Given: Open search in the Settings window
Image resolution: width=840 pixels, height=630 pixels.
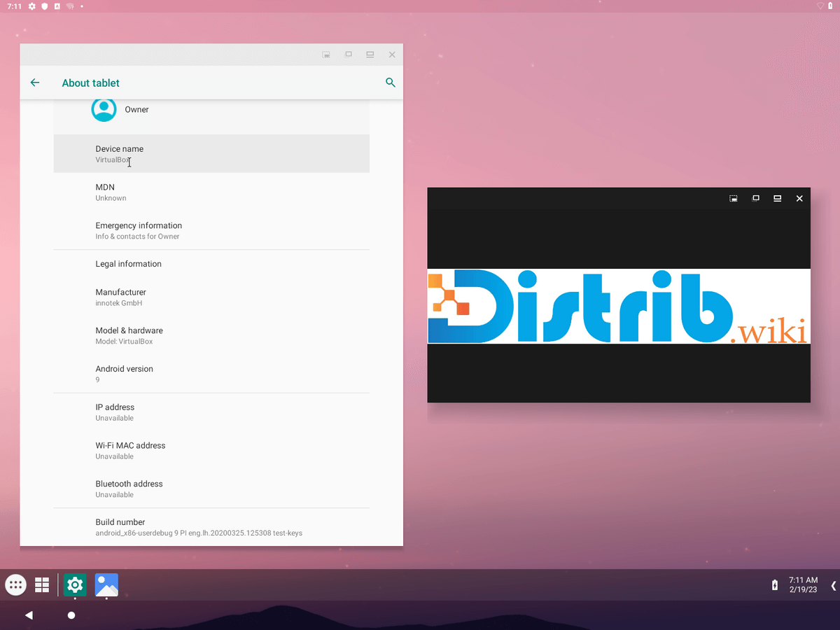Looking at the screenshot, I should click(391, 83).
